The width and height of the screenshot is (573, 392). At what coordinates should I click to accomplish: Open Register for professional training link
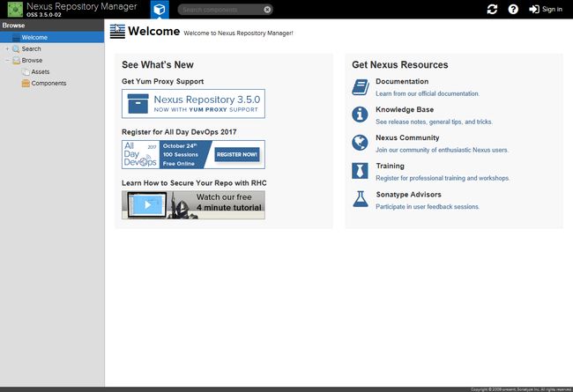(x=443, y=178)
